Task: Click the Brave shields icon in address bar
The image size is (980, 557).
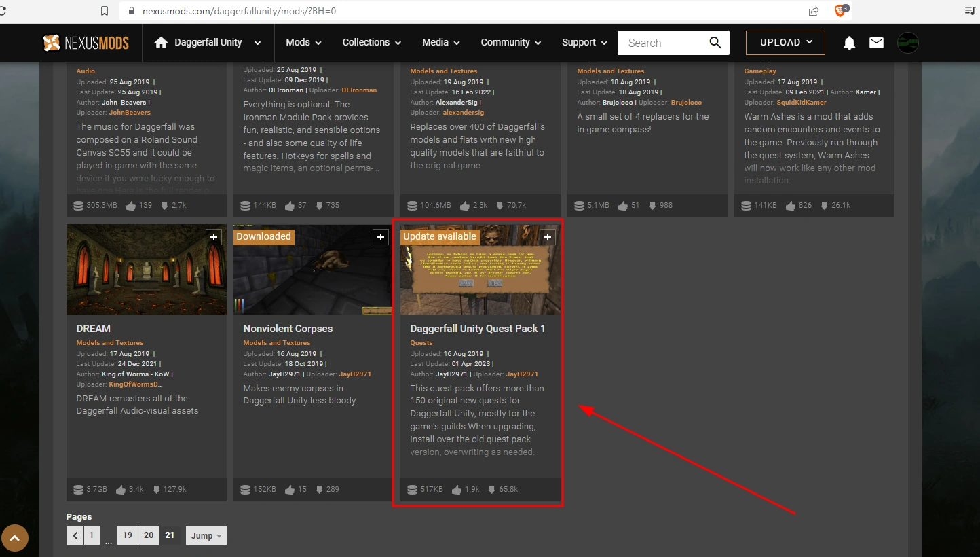Action: pos(840,11)
